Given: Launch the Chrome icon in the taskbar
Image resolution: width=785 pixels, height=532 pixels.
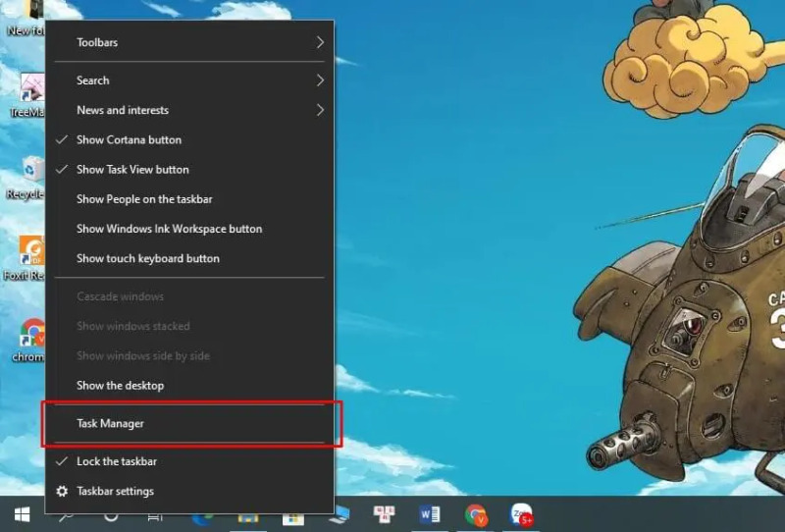Looking at the screenshot, I should [x=476, y=514].
